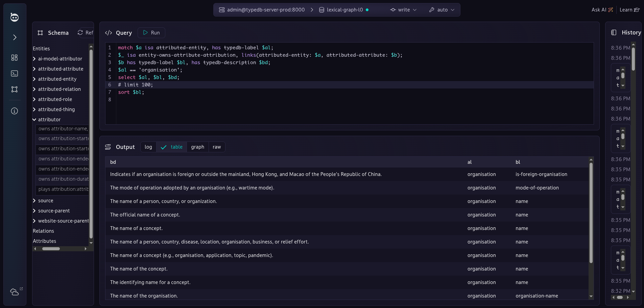Click the Output panel settings icon
Viewport: 644px width, 308px height.
[108, 147]
